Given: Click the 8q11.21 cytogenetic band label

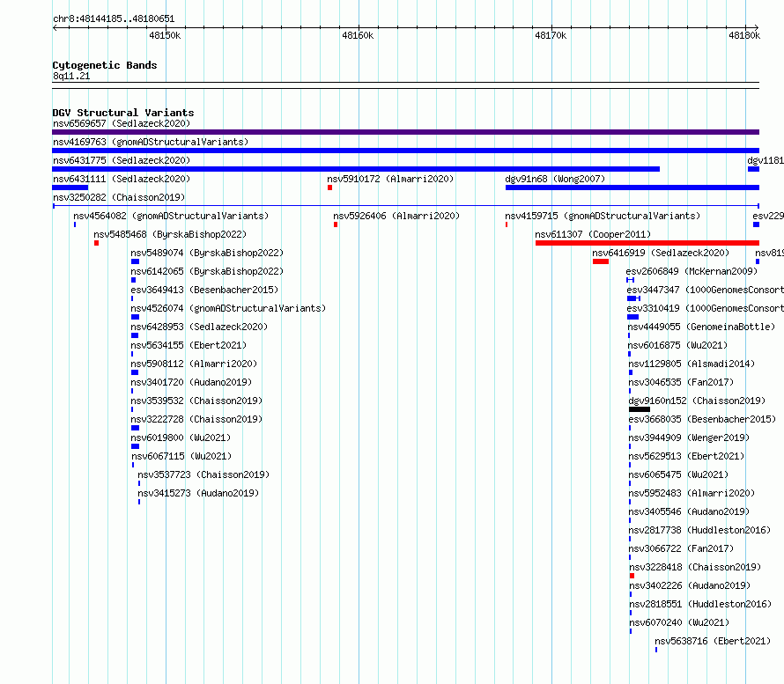Looking at the screenshot, I should 71,76.
